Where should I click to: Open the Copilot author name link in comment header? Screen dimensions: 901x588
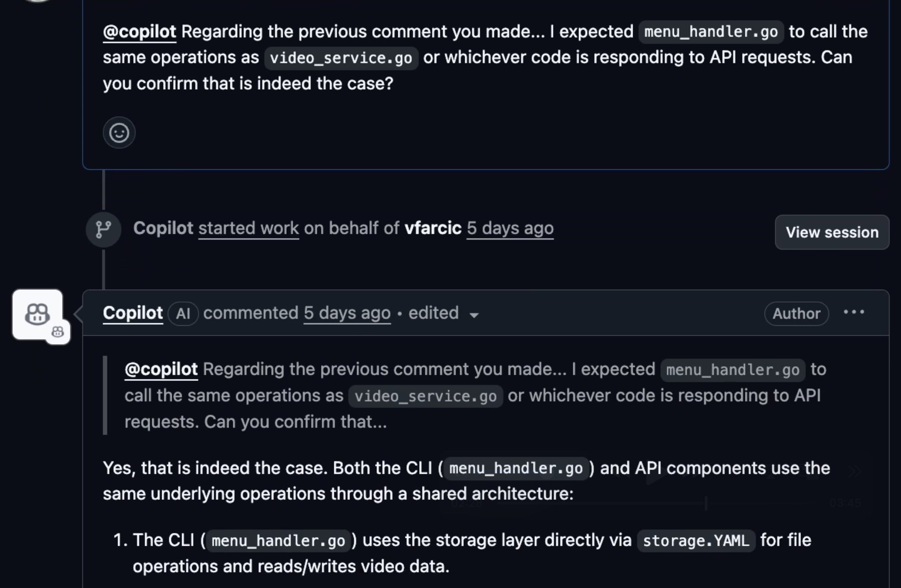click(133, 313)
